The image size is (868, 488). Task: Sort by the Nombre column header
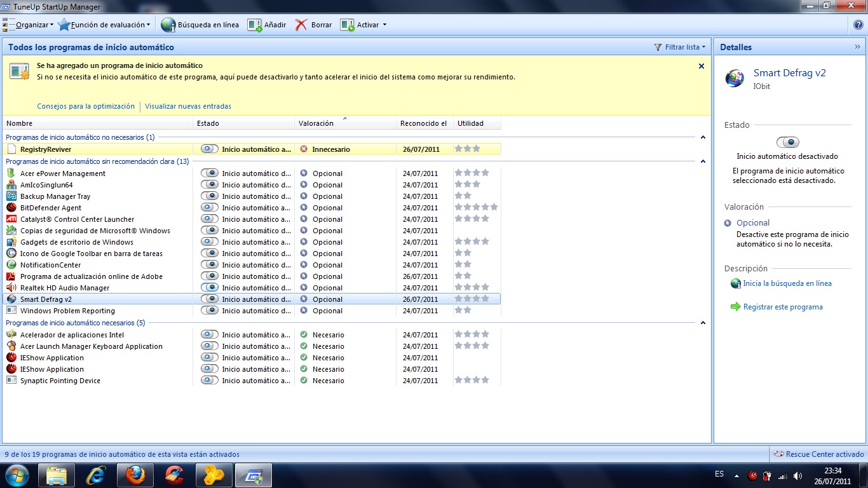coord(98,123)
